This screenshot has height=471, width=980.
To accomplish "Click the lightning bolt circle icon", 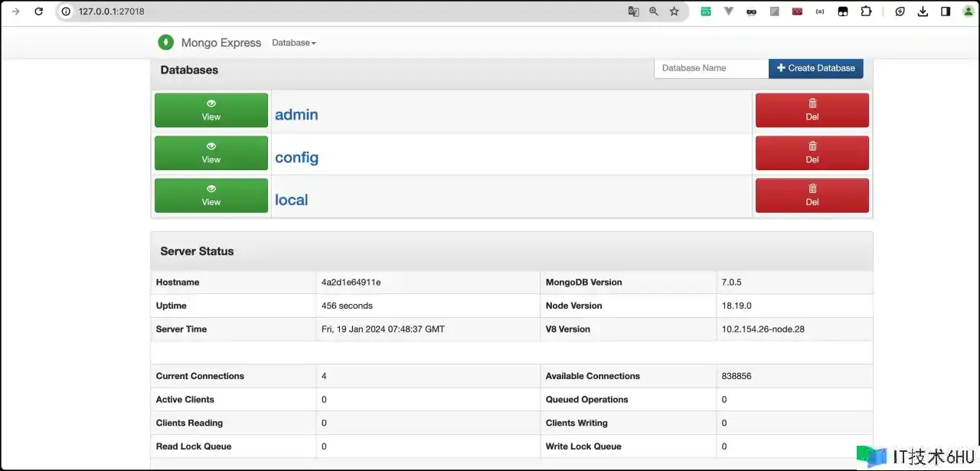I will tap(901, 11).
